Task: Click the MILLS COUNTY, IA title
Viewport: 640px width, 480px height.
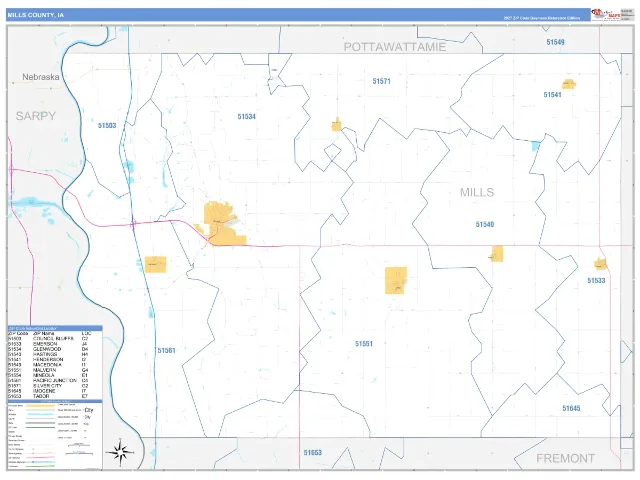Action: 36,15
